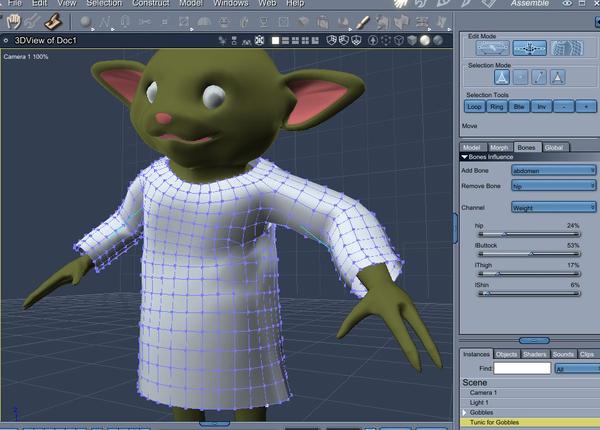Click the Find search field
The image size is (600, 430).
point(522,368)
